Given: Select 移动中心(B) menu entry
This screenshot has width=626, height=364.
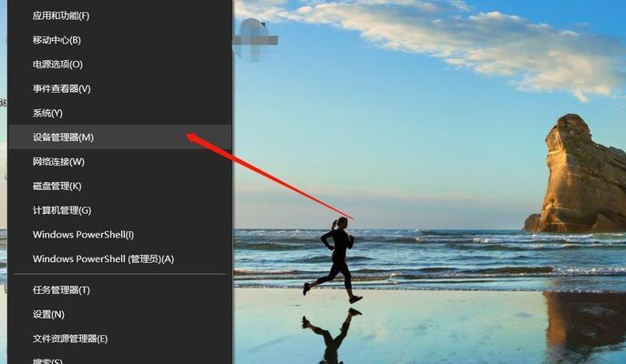Looking at the screenshot, I should 119,40.
